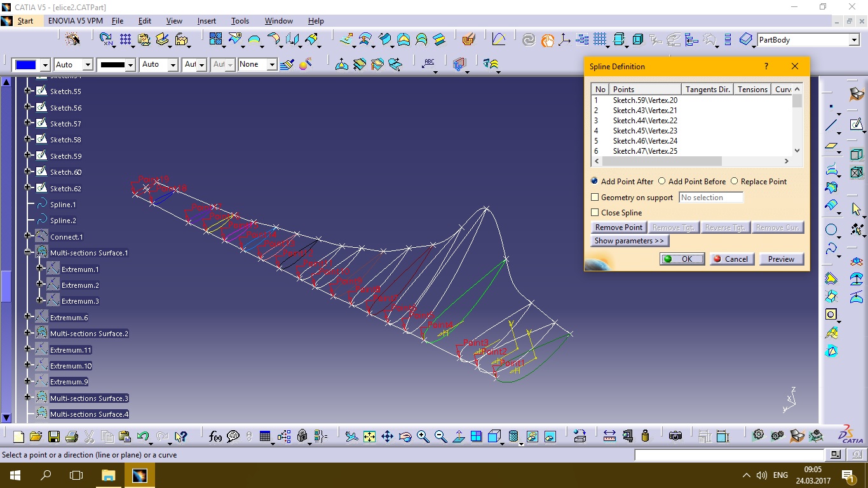Click the Windows Start button
Image resolution: width=868 pixels, height=488 pixels.
(15, 475)
